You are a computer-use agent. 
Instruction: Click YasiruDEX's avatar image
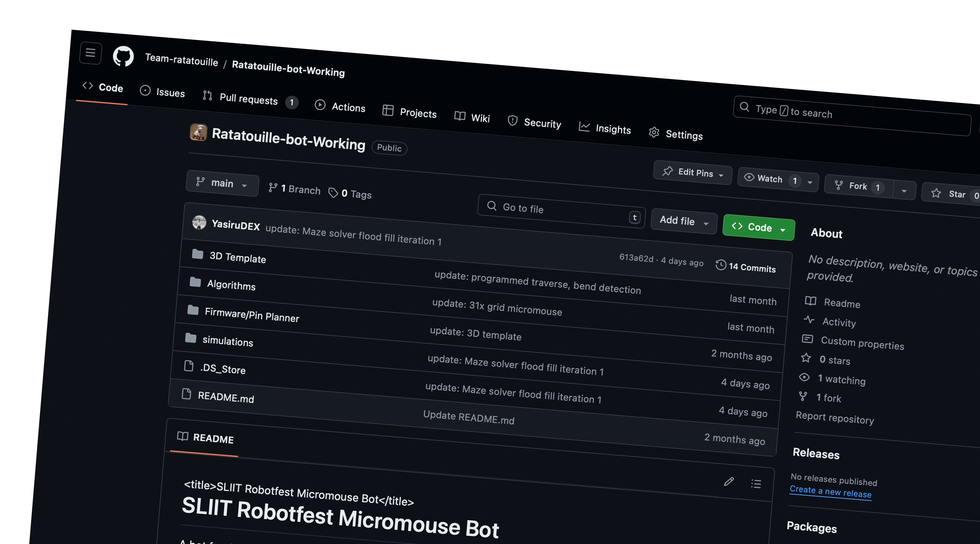click(199, 222)
